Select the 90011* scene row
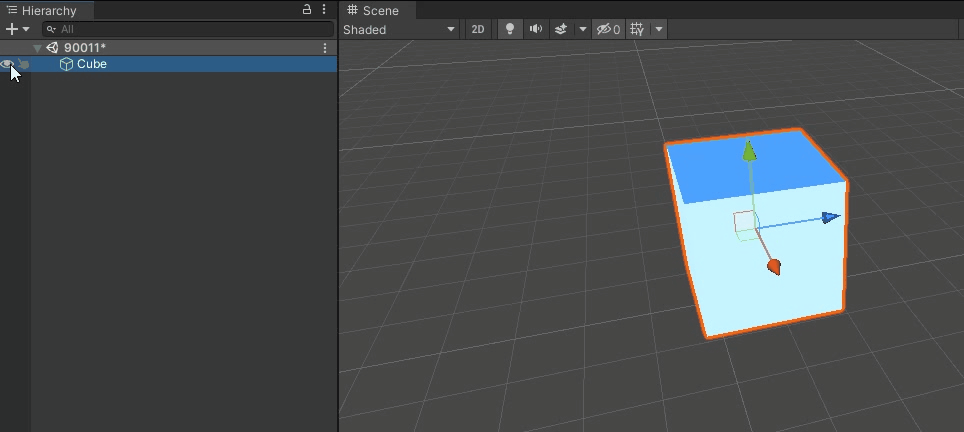Viewport: 964px width, 432px height. [168, 48]
